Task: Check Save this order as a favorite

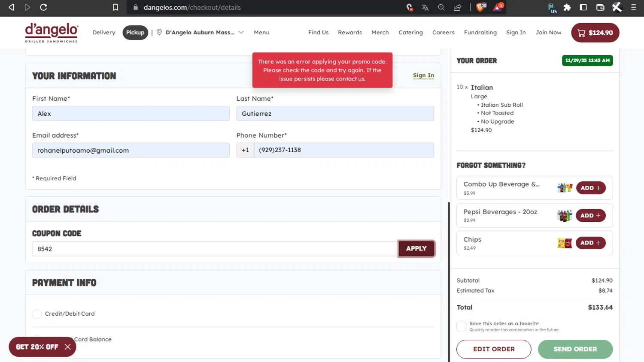Action: click(x=462, y=326)
